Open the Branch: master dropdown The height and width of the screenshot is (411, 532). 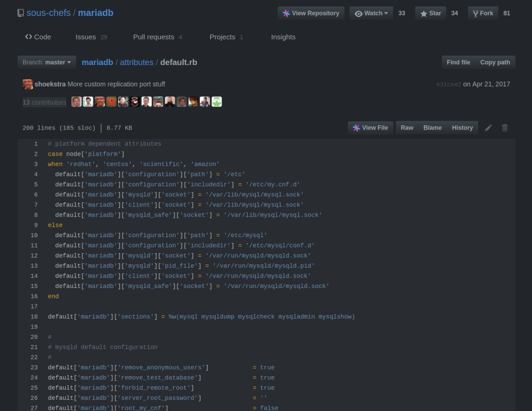(47, 63)
